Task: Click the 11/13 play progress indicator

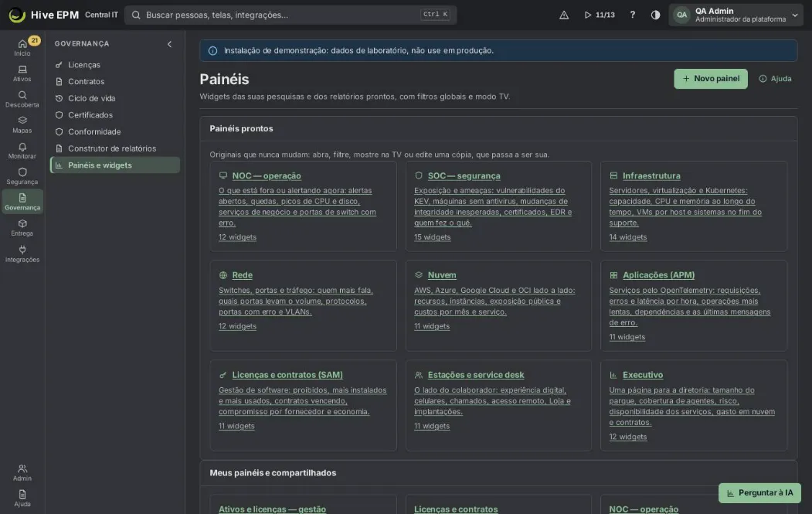Action: [x=600, y=15]
